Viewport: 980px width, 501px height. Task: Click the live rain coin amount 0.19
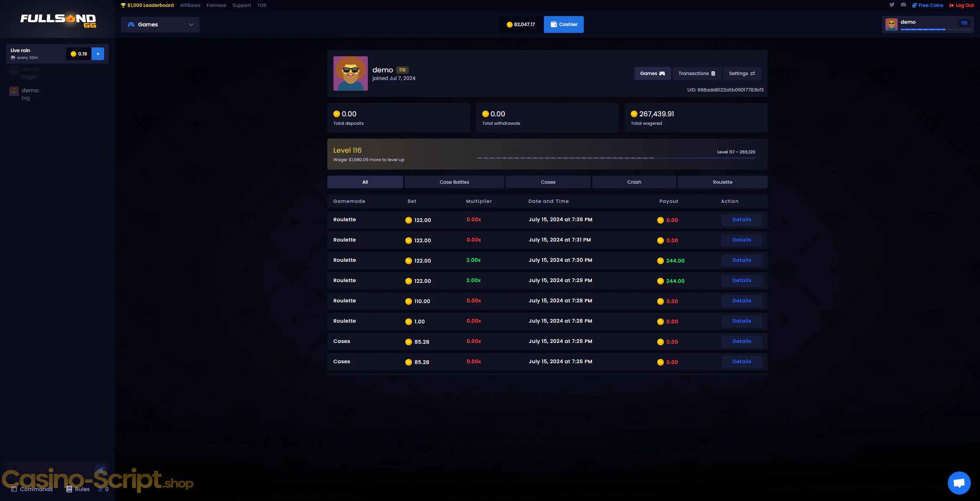(x=79, y=54)
